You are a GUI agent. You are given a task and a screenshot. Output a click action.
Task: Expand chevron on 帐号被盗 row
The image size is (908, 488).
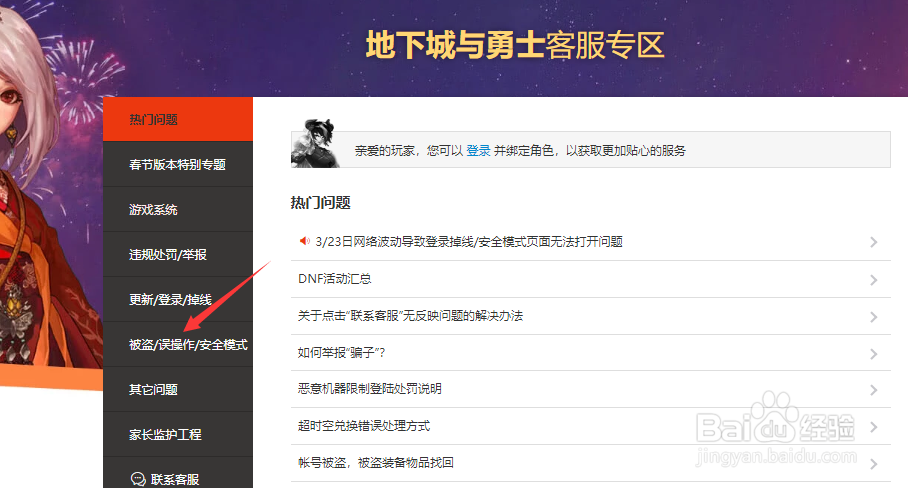873,464
